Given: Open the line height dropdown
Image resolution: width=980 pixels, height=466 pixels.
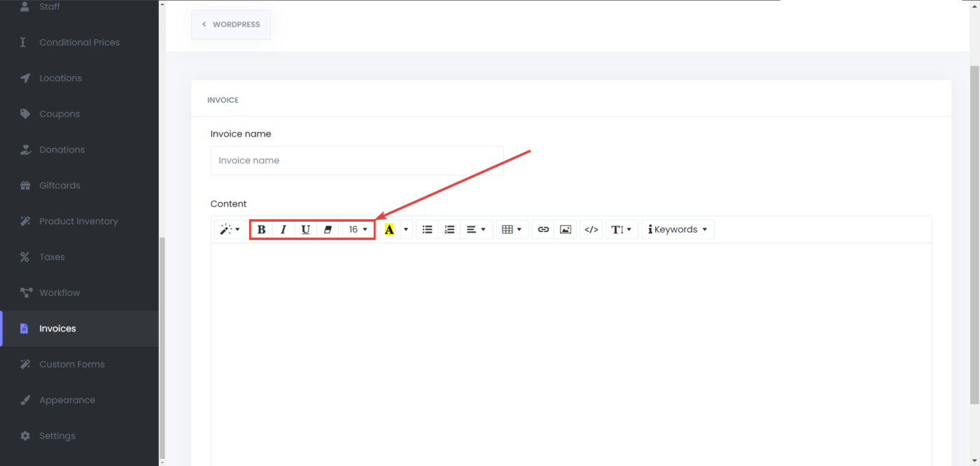Looking at the screenshot, I should point(622,230).
